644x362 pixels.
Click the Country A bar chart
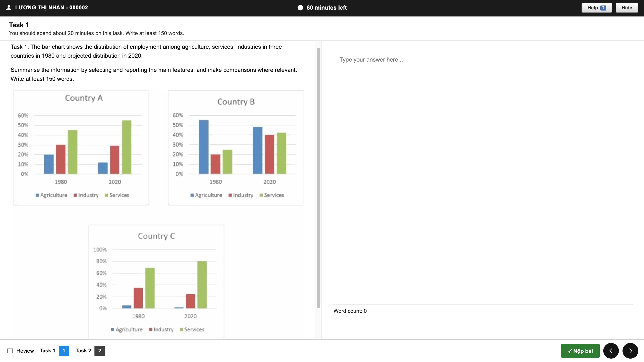[81, 148]
